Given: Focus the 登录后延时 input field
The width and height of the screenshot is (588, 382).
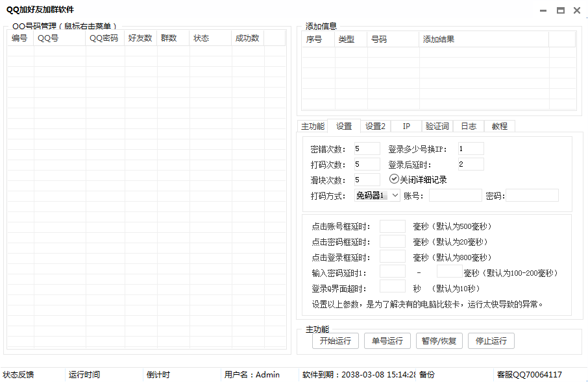Looking at the screenshot, I should (x=471, y=164).
